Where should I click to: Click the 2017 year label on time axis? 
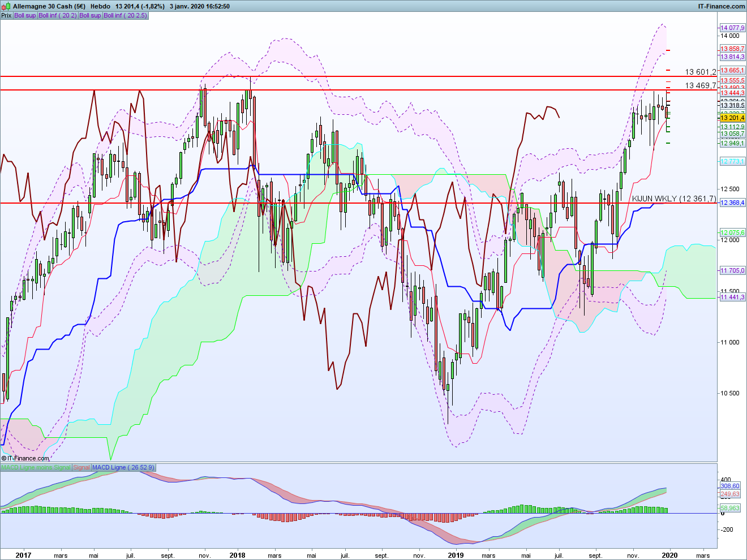click(23, 555)
